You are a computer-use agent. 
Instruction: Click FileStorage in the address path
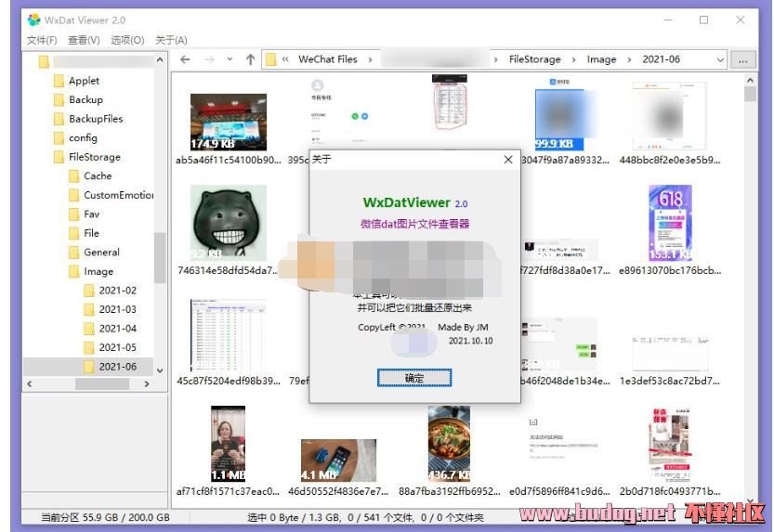pyautogui.click(x=534, y=59)
